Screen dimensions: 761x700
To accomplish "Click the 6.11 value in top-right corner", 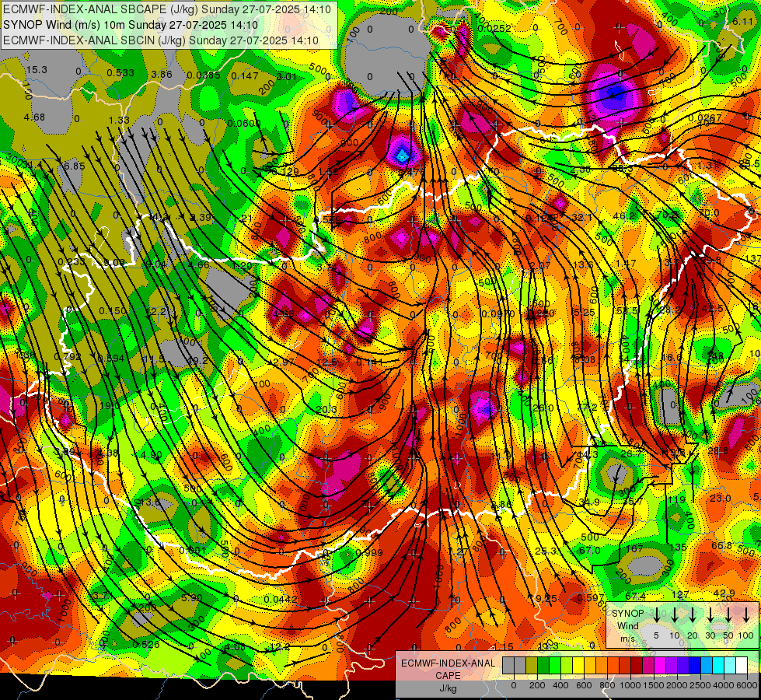I will click(x=742, y=21).
